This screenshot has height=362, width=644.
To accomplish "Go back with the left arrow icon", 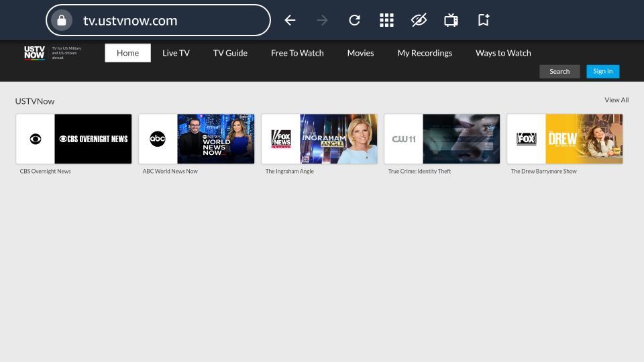I will pyautogui.click(x=290, y=20).
